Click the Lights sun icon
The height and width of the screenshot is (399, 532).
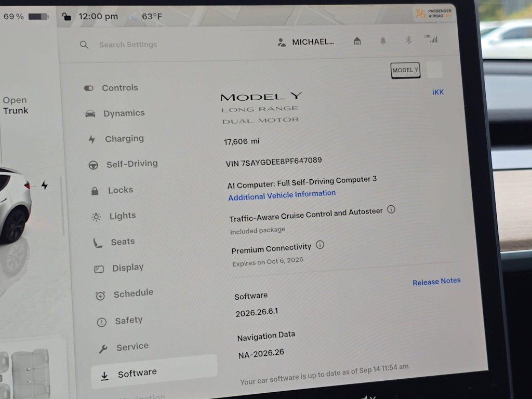click(96, 217)
